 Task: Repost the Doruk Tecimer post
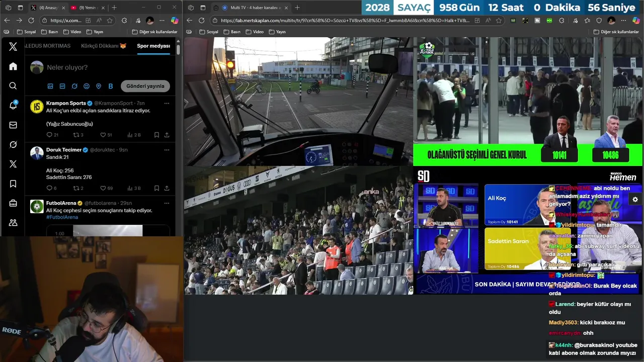(76, 188)
